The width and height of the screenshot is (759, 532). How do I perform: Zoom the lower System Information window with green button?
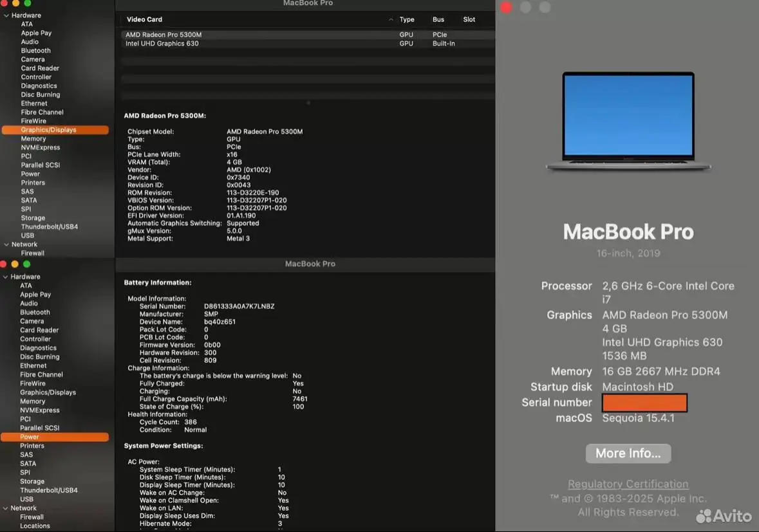tap(26, 264)
